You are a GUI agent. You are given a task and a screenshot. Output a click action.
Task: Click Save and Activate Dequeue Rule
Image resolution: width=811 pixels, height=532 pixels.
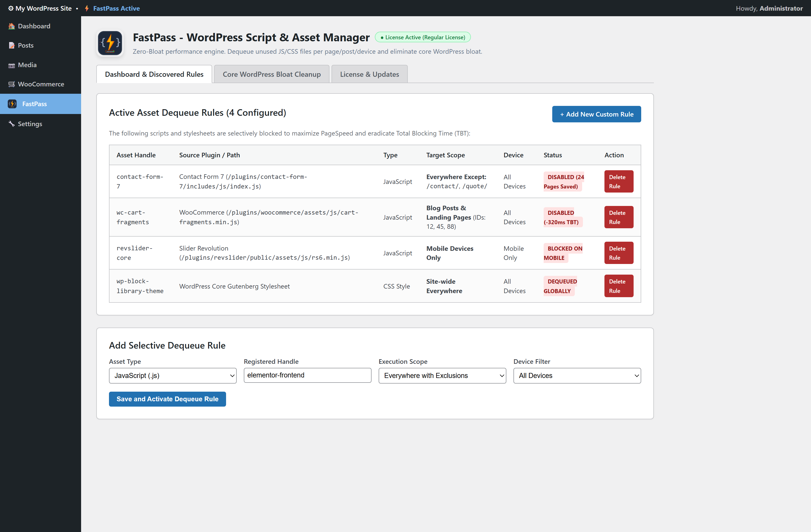167,399
